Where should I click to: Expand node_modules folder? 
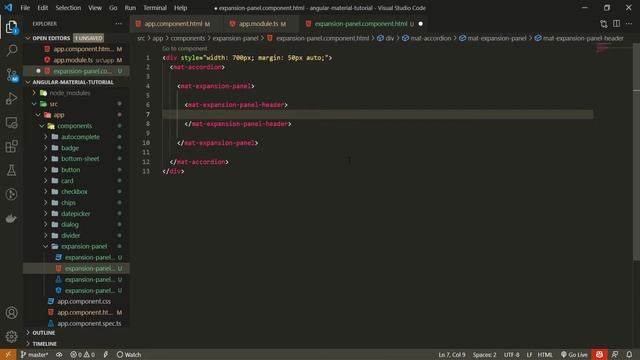[35, 93]
